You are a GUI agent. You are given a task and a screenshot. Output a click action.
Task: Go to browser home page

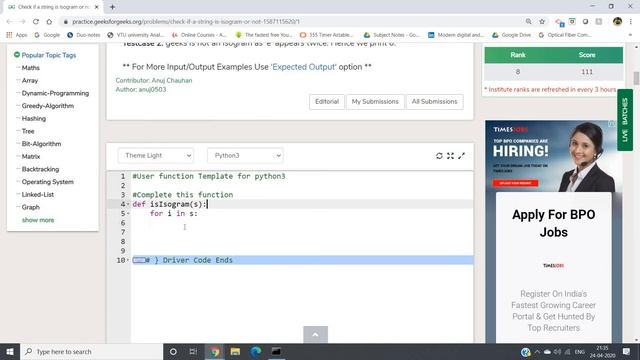pos(49,22)
